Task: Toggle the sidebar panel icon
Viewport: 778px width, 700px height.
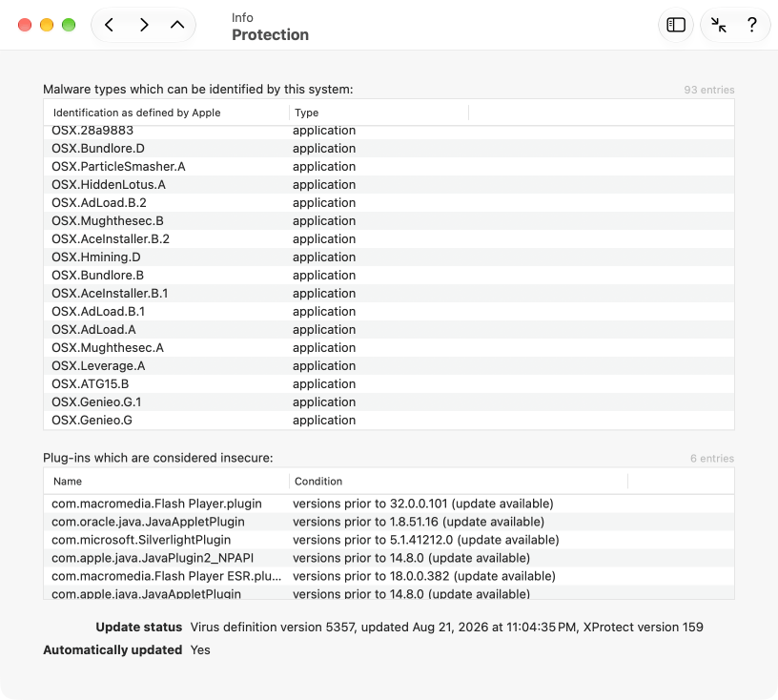Action: coord(676,25)
